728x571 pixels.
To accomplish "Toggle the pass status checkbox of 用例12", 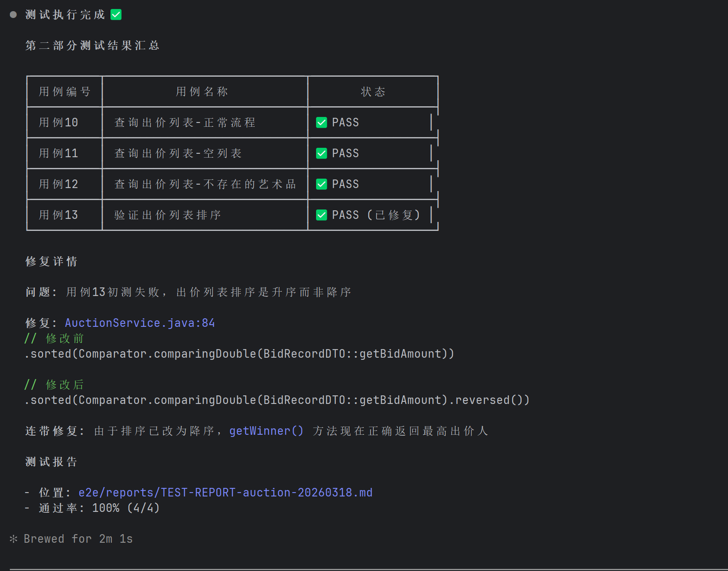I will pos(322,184).
